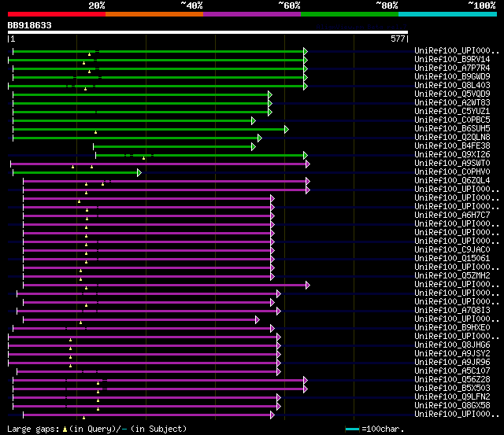
Task: Select the UniRef100_A9JR96 label
Action: [x=452, y=362]
